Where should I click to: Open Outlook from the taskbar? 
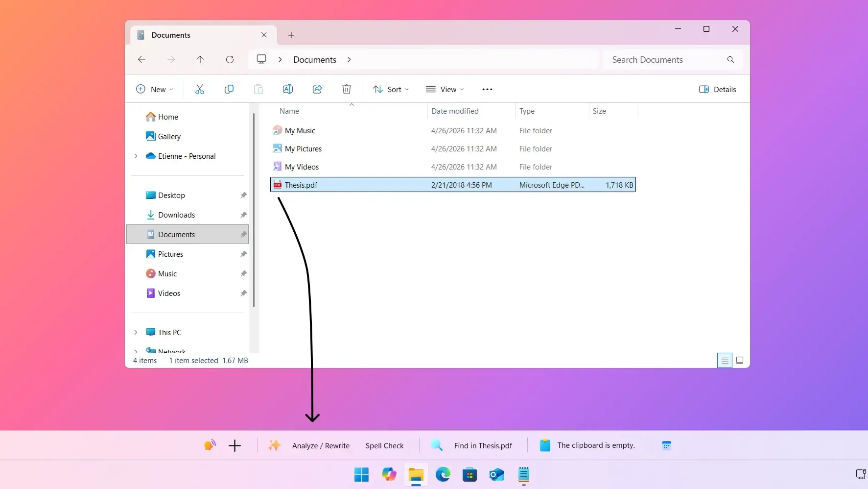(497, 474)
